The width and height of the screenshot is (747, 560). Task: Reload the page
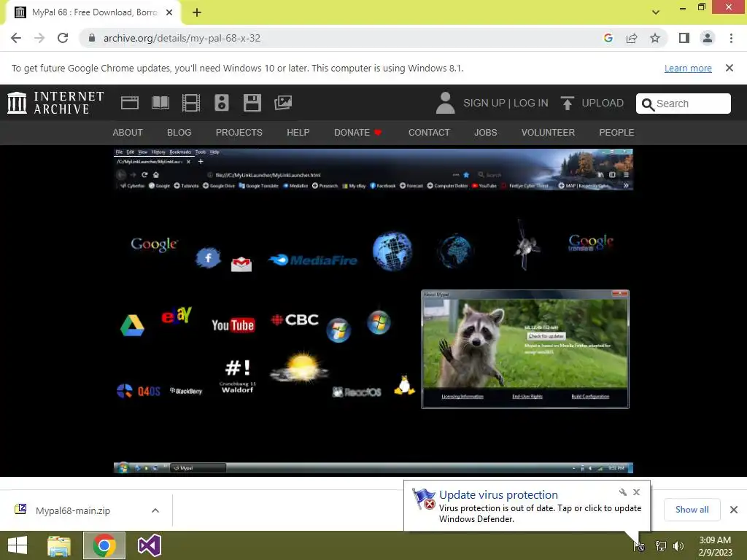(63, 38)
